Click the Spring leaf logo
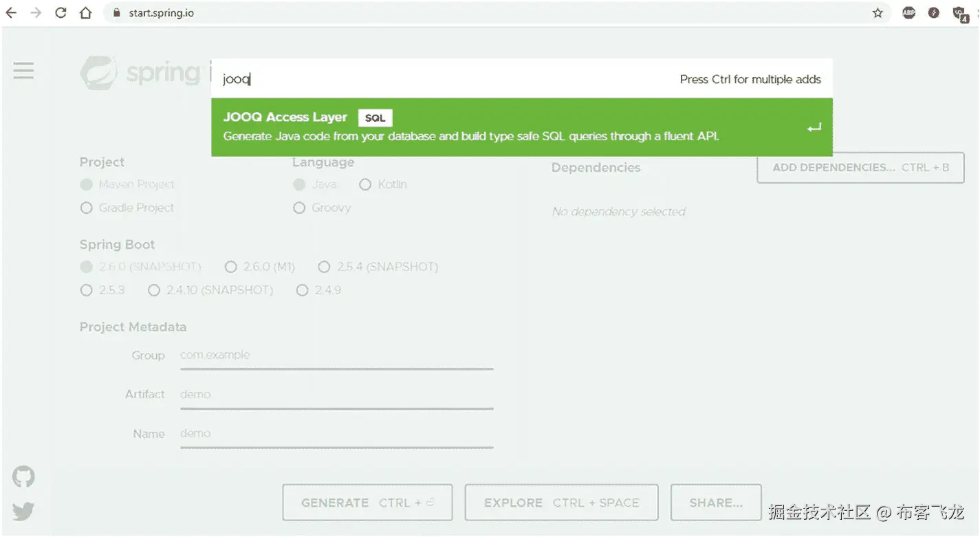The image size is (980, 537). (98, 73)
